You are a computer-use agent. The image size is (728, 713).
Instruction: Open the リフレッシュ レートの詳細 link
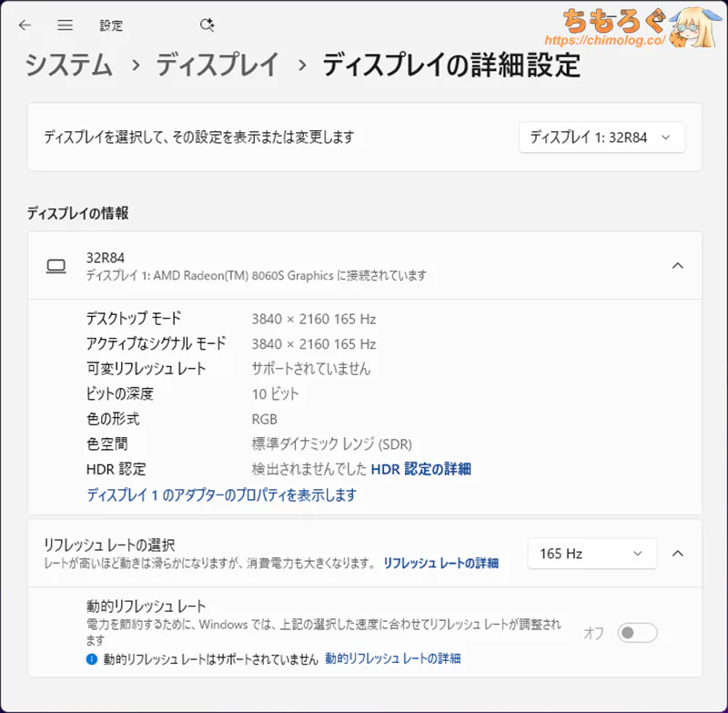coord(440,564)
